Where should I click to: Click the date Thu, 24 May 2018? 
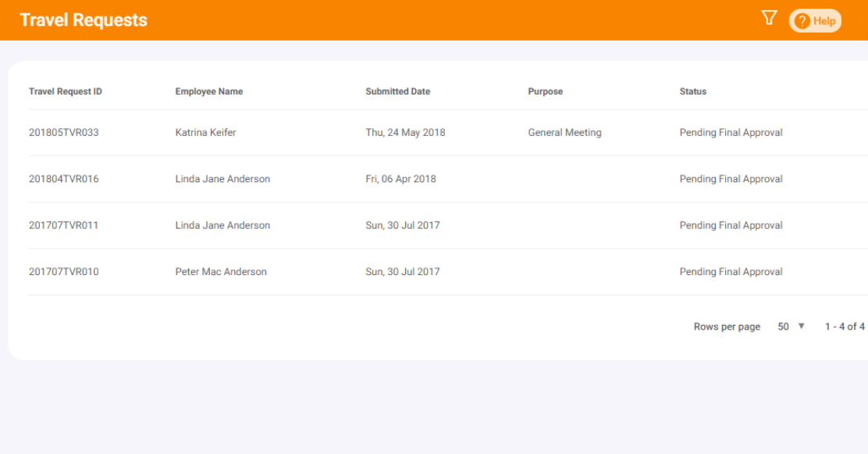click(x=405, y=133)
